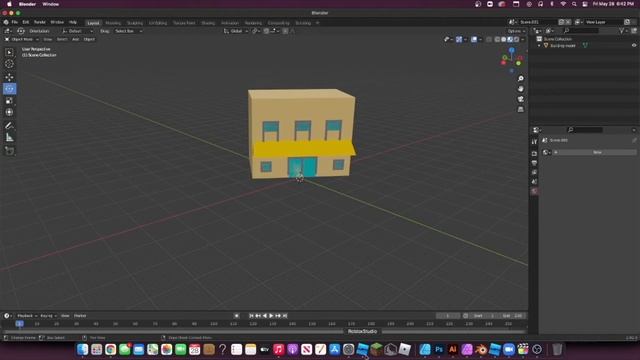Open the World properties tab
Viewport: 640px width, 360px height.
pos(534,191)
